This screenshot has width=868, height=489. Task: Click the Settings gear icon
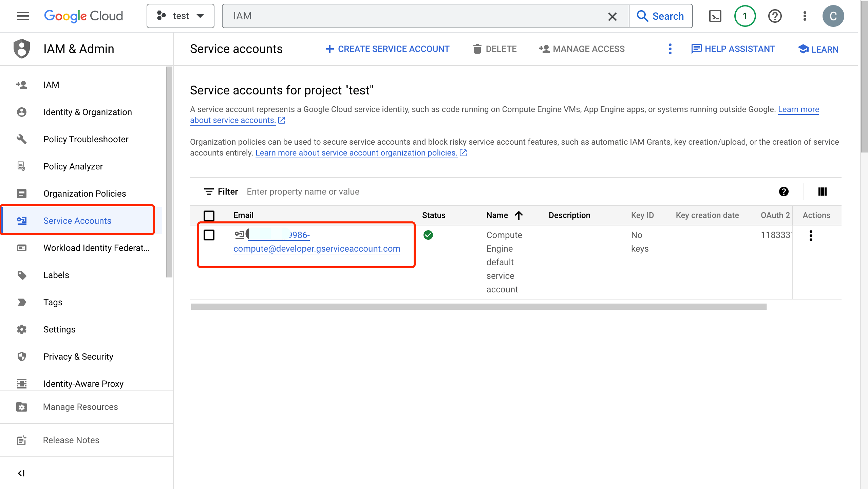pyautogui.click(x=22, y=329)
